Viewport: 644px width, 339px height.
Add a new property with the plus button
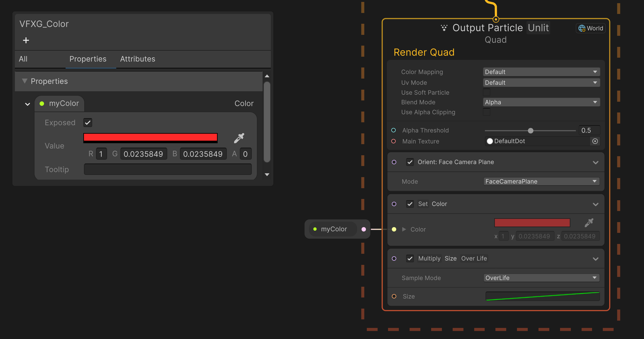point(26,40)
